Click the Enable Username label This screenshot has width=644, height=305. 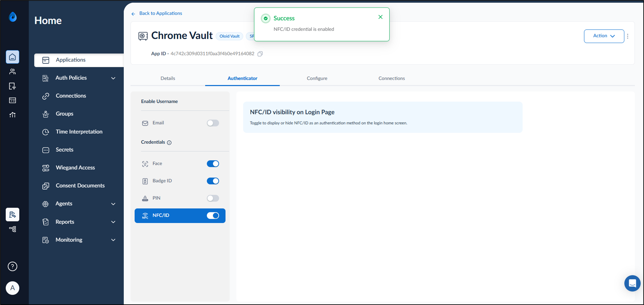[x=159, y=102]
